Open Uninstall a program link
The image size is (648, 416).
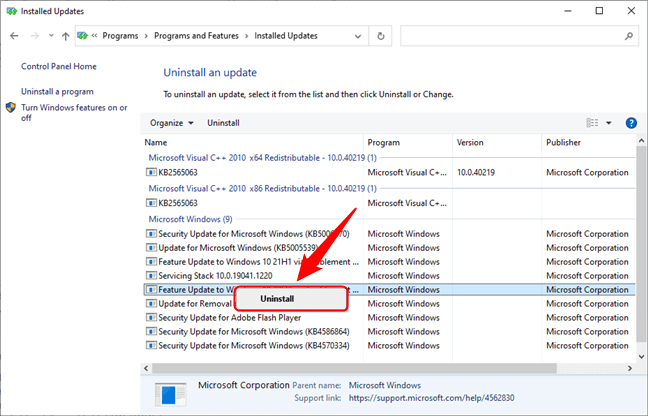point(57,91)
